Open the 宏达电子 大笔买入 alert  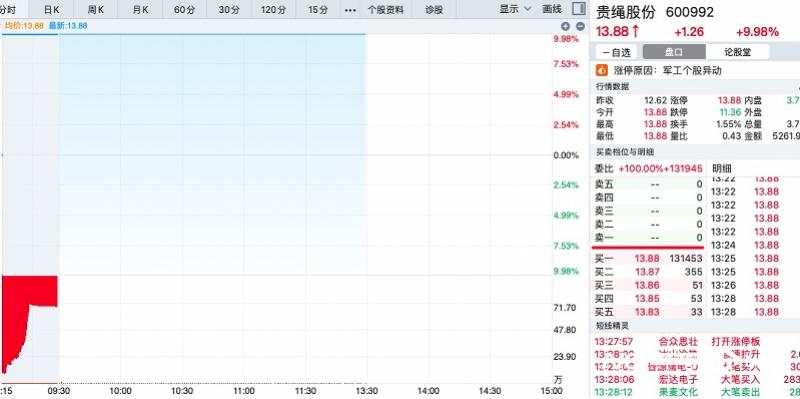coord(696,380)
